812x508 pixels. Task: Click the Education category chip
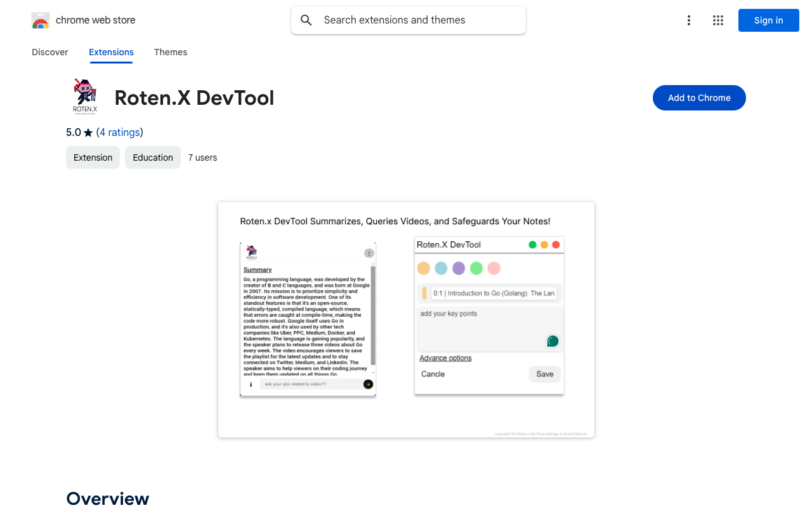(x=153, y=157)
